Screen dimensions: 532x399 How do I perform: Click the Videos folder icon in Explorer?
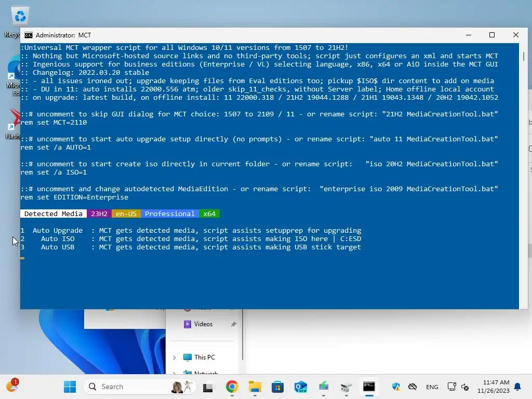(x=187, y=324)
